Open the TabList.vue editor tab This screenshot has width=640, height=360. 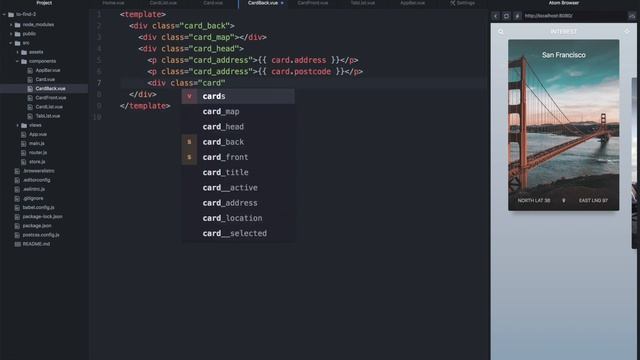363,3
